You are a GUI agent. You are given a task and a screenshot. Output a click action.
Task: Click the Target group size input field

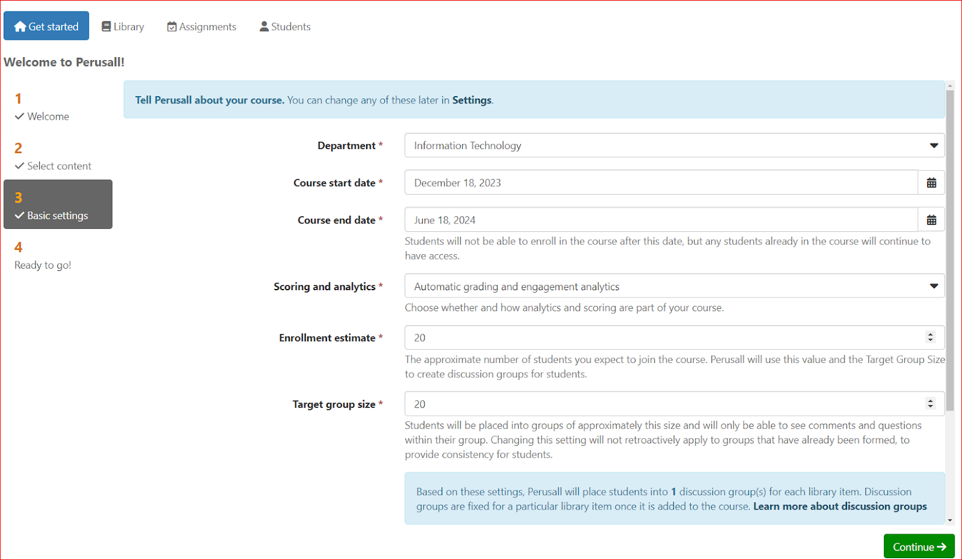[x=675, y=404]
